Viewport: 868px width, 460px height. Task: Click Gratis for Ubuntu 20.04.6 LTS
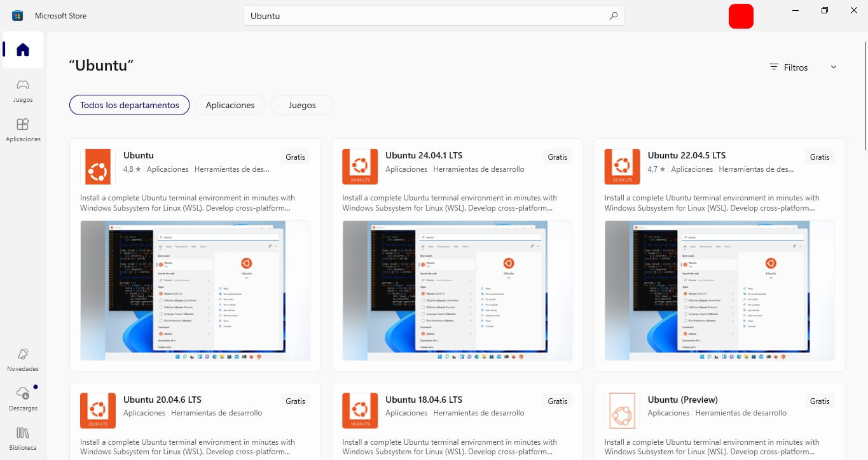(x=296, y=401)
